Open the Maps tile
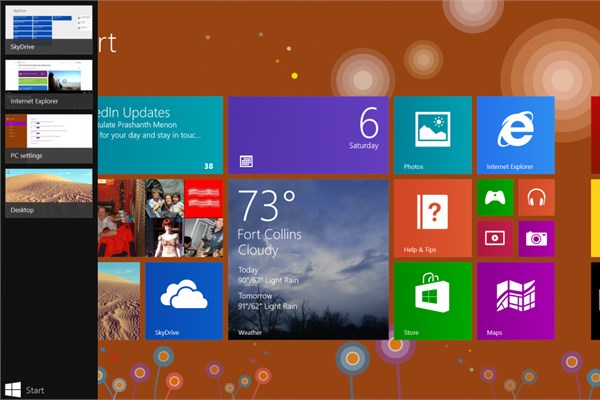The image size is (600, 400). pos(516,301)
